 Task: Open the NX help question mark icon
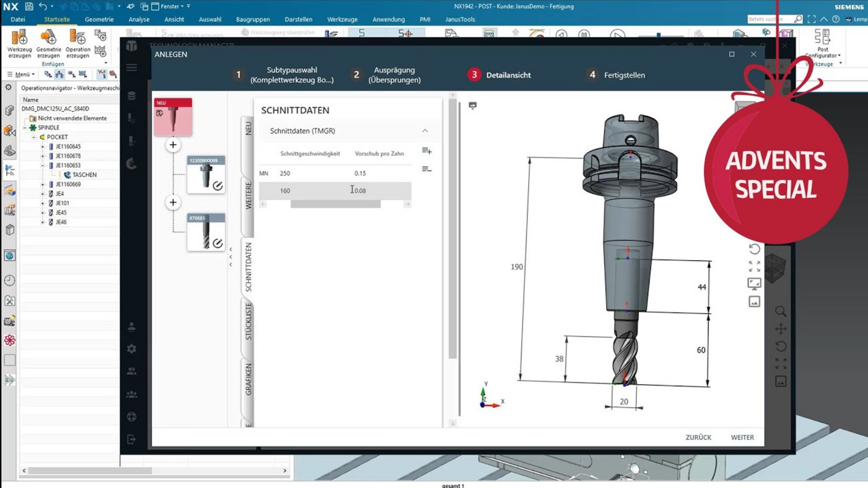tap(836, 19)
